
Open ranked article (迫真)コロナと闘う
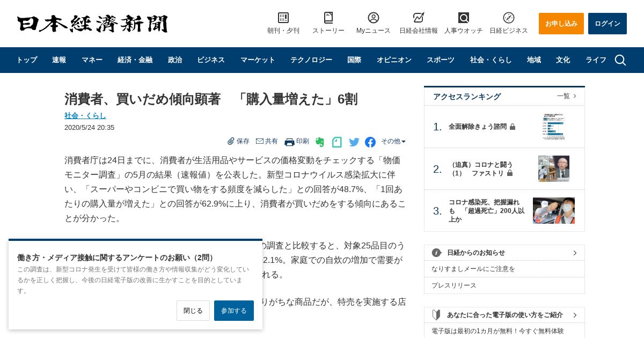pyautogui.click(x=481, y=169)
